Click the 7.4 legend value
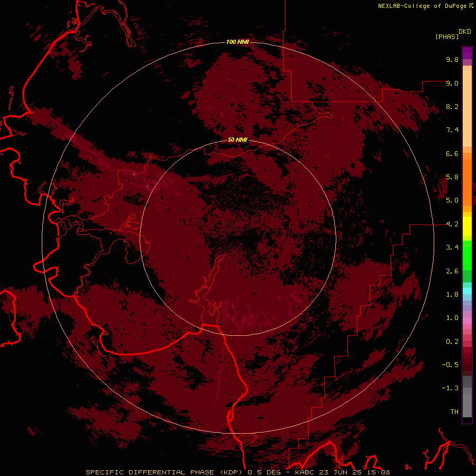The image size is (476, 476). [452, 130]
